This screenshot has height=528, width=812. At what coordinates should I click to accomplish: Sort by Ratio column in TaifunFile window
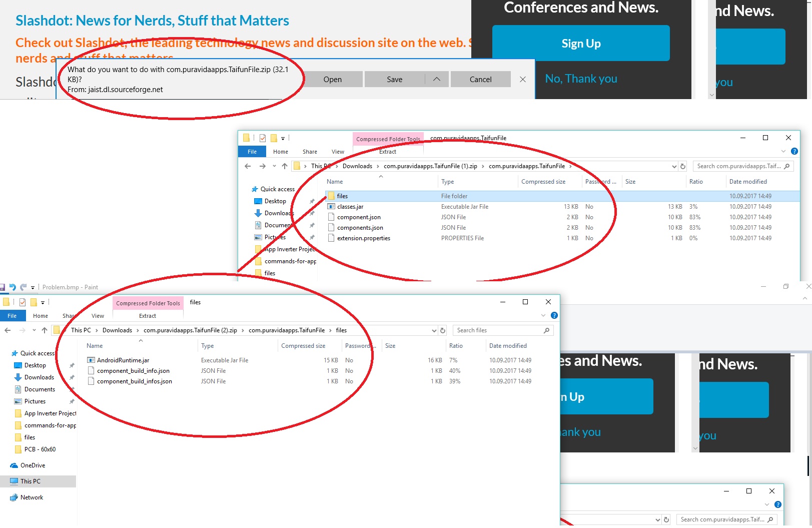click(x=696, y=182)
